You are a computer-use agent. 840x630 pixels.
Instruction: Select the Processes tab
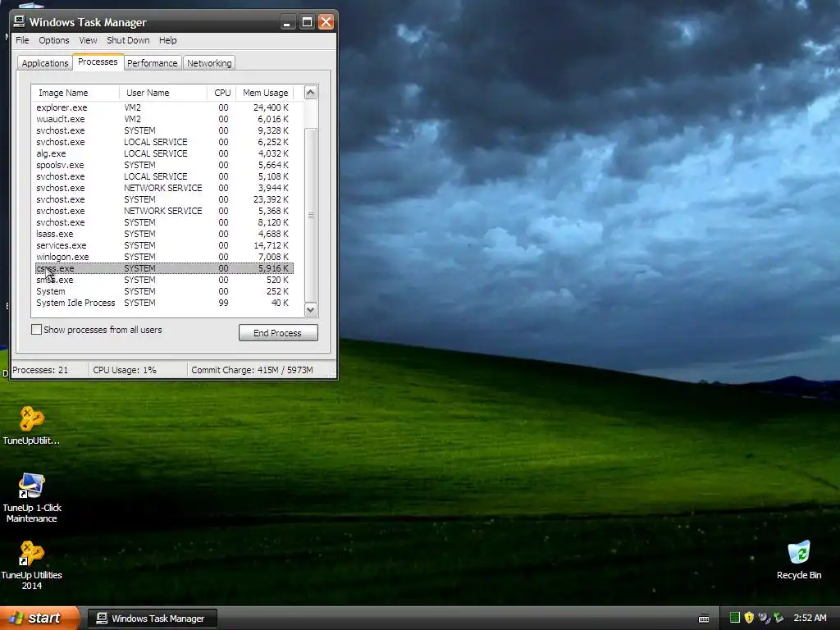coord(98,62)
